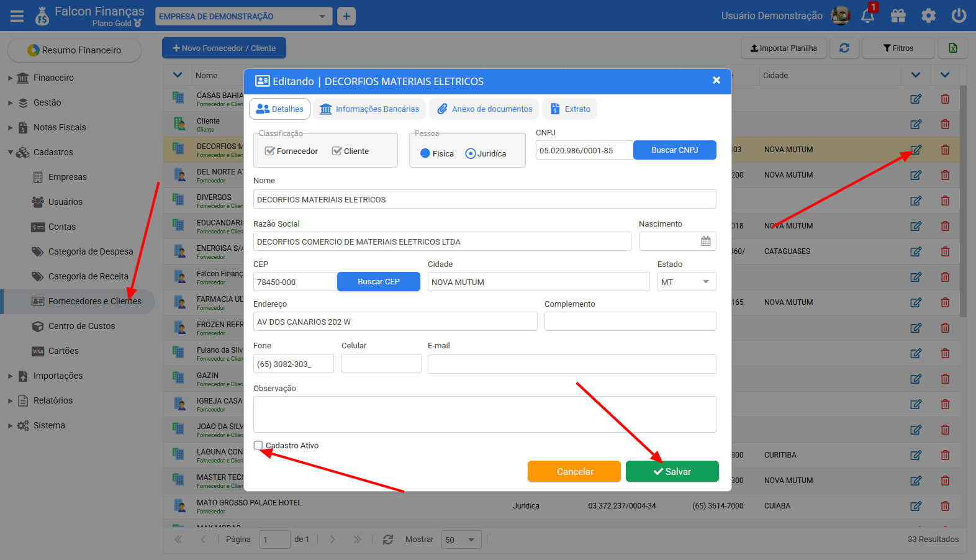
Task: Open the gift box icon in header
Action: [898, 16]
